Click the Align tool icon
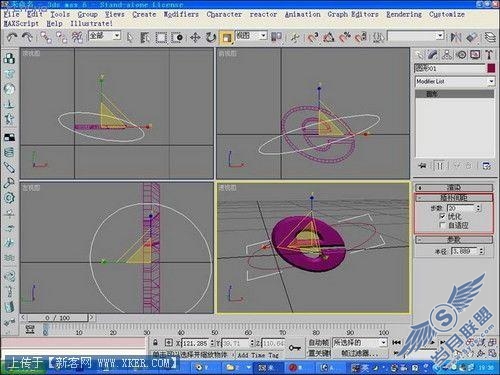The image size is (500, 375). pos(472,37)
